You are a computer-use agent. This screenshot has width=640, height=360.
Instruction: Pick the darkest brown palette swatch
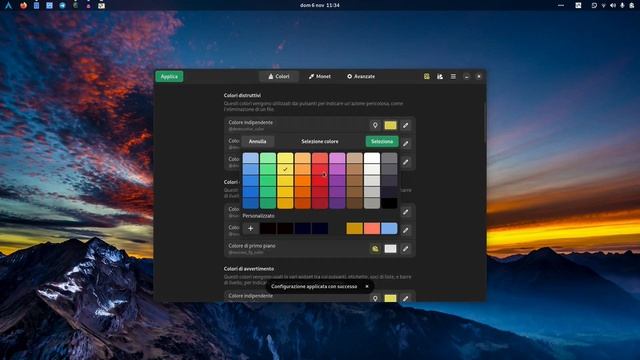pyautogui.click(x=355, y=203)
